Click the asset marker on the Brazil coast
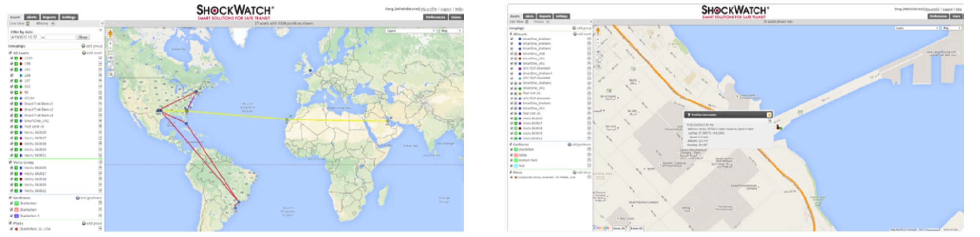Screen dimensions: 980x237 point(238,202)
